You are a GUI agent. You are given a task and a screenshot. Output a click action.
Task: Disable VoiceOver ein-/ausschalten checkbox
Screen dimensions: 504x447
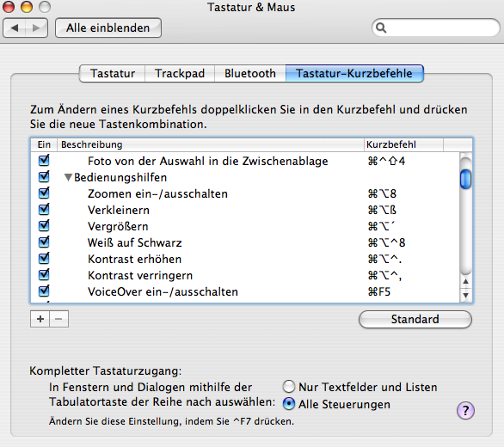point(44,291)
